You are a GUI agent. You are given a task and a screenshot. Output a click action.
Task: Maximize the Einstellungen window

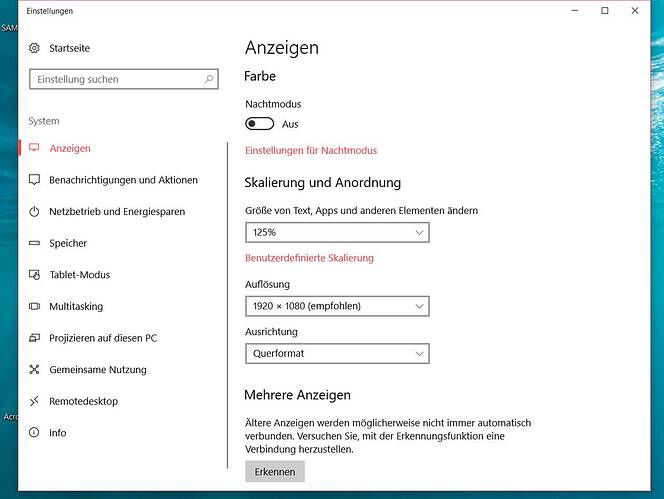(x=605, y=11)
